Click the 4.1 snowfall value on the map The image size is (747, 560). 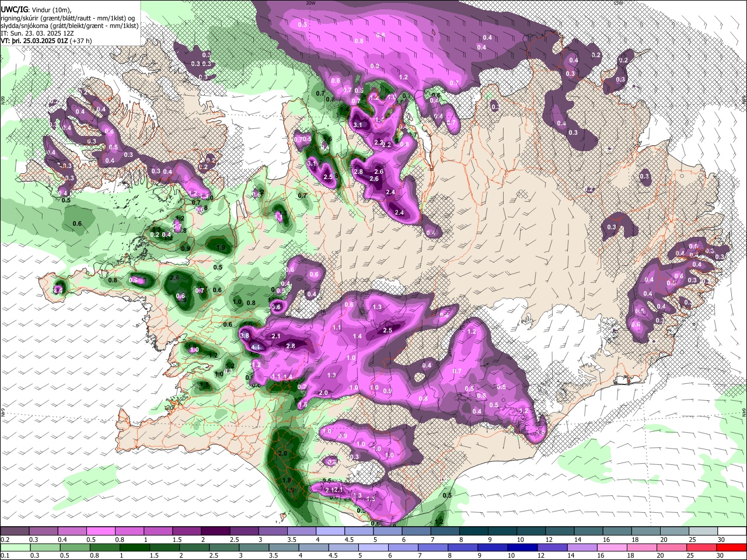pyautogui.click(x=255, y=346)
